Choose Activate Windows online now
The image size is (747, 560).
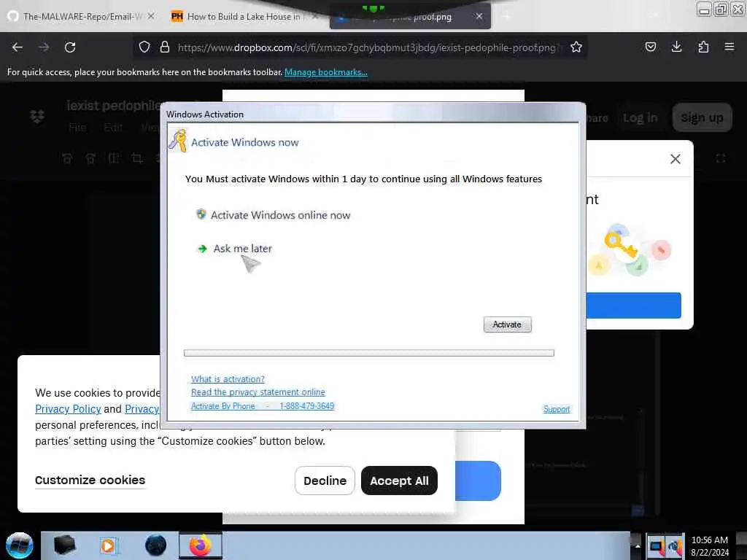click(280, 215)
